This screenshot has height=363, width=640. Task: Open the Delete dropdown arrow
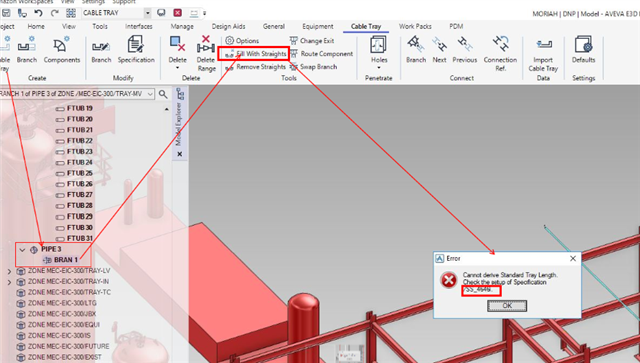click(178, 68)
